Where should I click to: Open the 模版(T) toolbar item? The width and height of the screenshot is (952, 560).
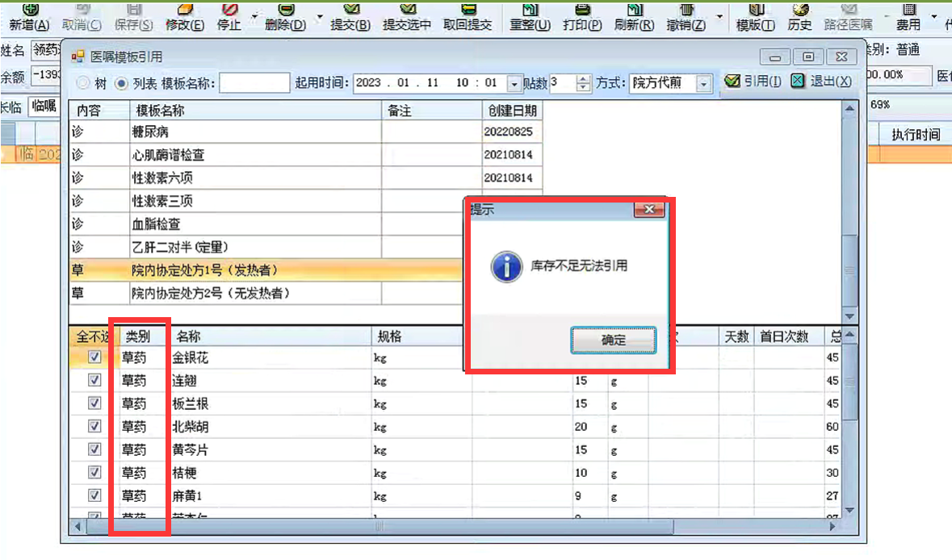point(755,17)
